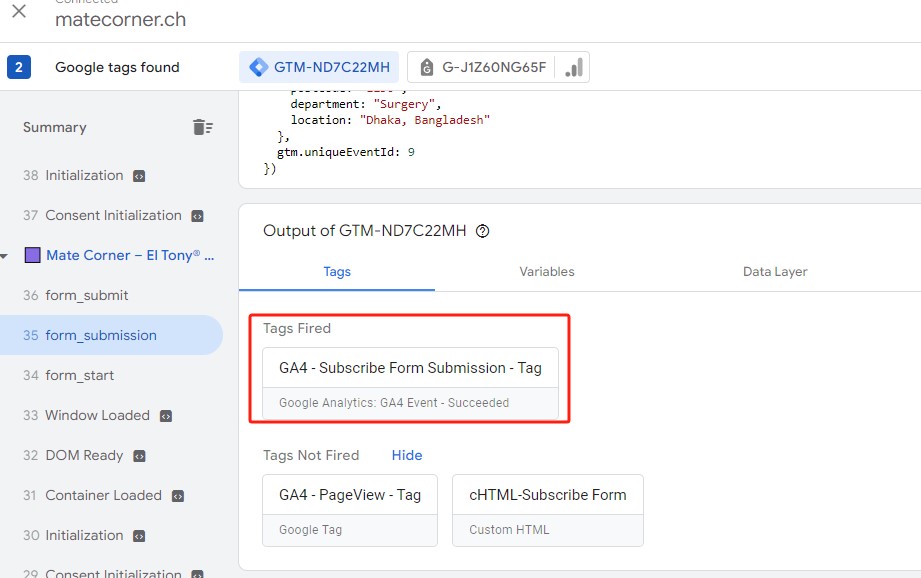This screenshot has height=578, width=921.
Task: Click the department: "Surgery" code line
Action: coord(365,104)
